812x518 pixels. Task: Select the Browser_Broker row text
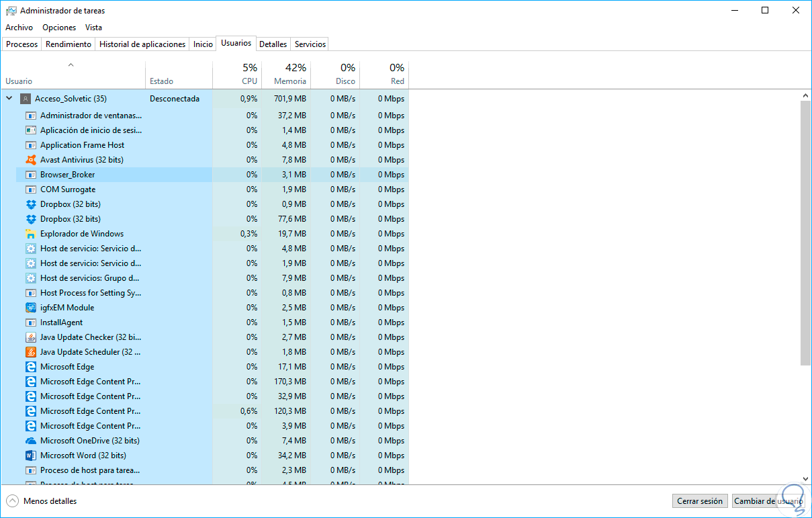(68, 175)
